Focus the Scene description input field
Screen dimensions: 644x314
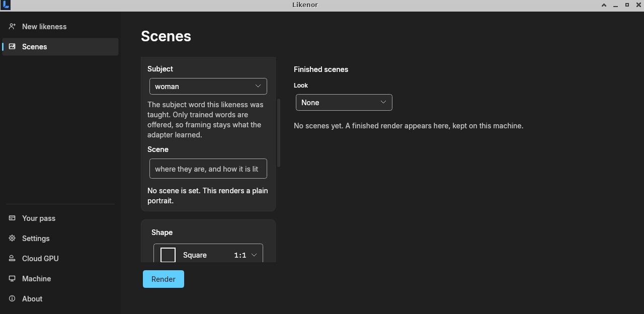click(208, 169)
